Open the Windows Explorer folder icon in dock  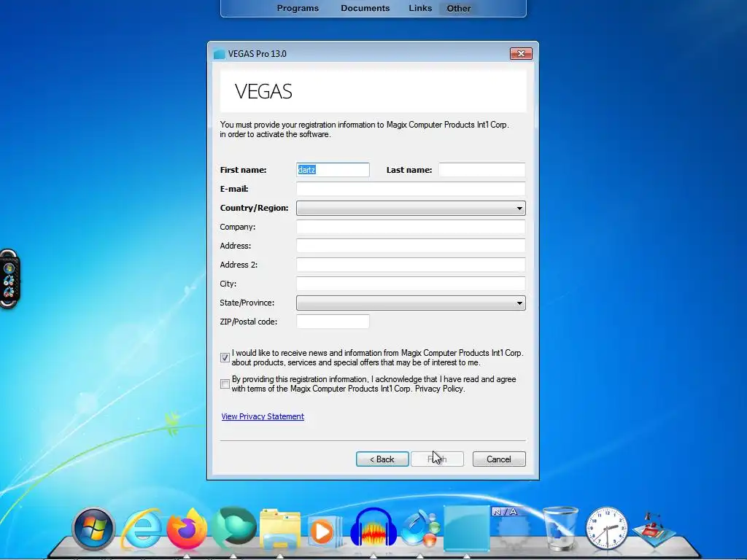coord(280,529)
